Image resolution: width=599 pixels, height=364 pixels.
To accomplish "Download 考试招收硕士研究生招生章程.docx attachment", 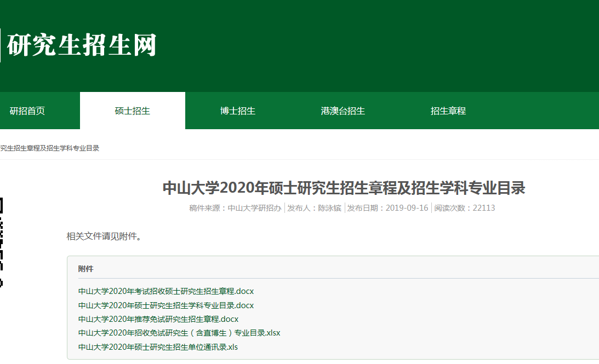I will (166, 291).
